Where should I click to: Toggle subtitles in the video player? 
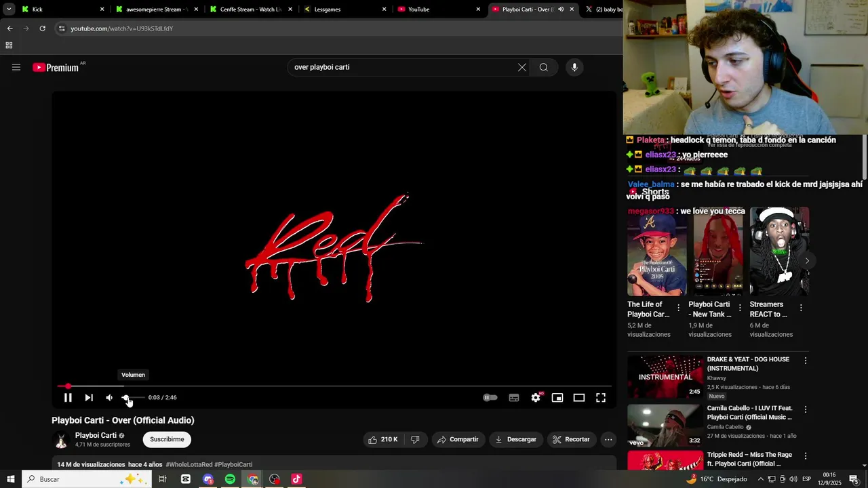tap(514, 398)
